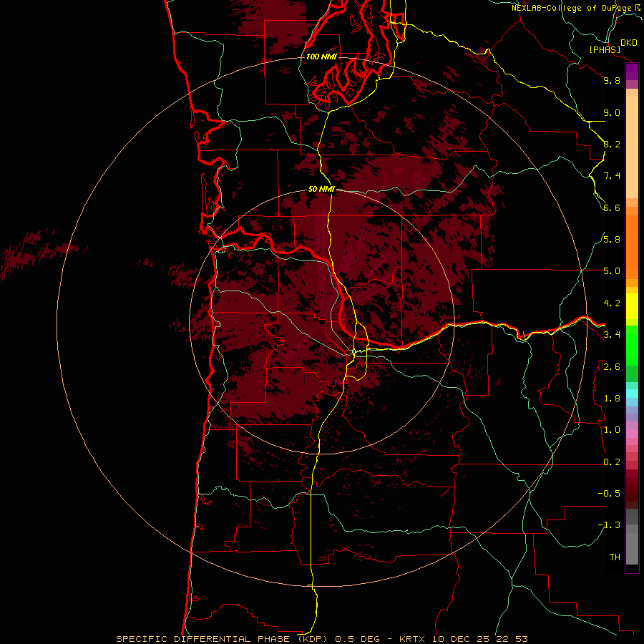Pick the large peach band of the color scale
This screenshot has width=644, height=644.
pyautogui.click(x=632, y=147)
